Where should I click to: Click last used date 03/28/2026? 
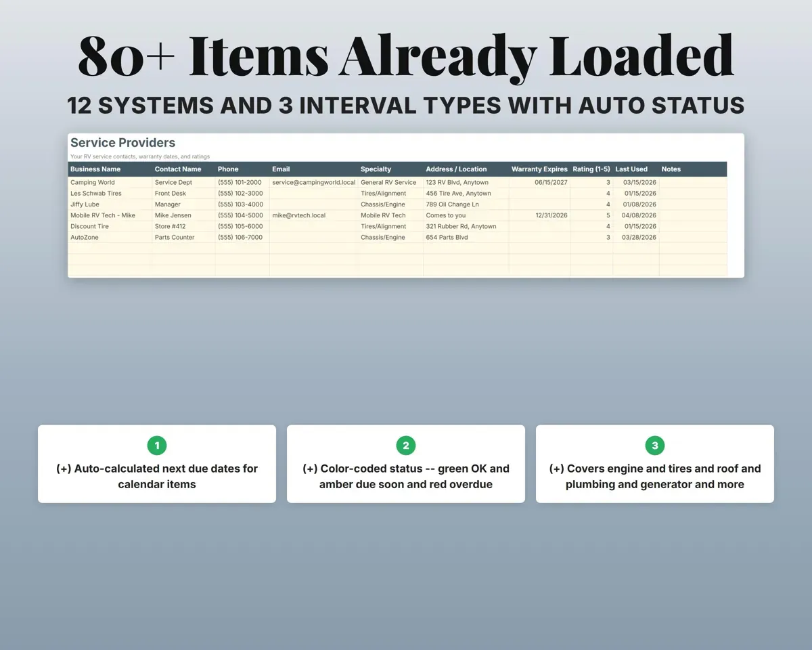pos(636,237)
